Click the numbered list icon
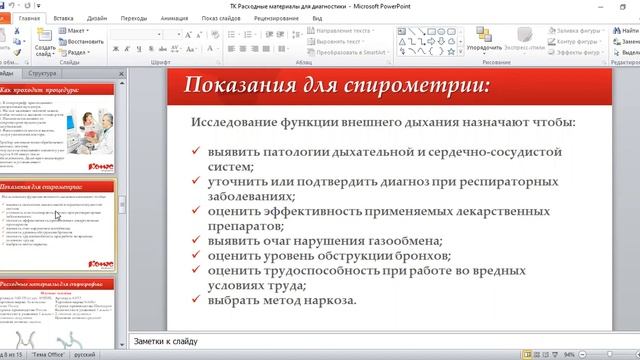The image size is (640, 360). 249,35
